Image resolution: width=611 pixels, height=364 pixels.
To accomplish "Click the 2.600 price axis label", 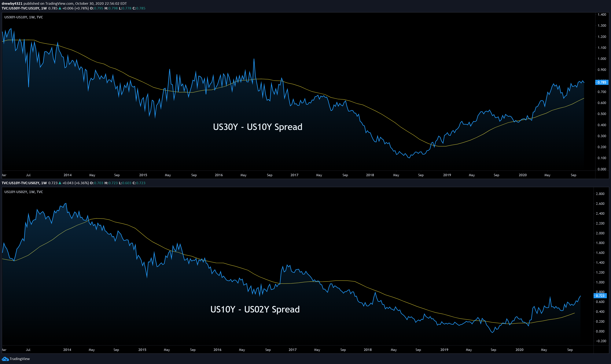I will click(x=600, y=204).
